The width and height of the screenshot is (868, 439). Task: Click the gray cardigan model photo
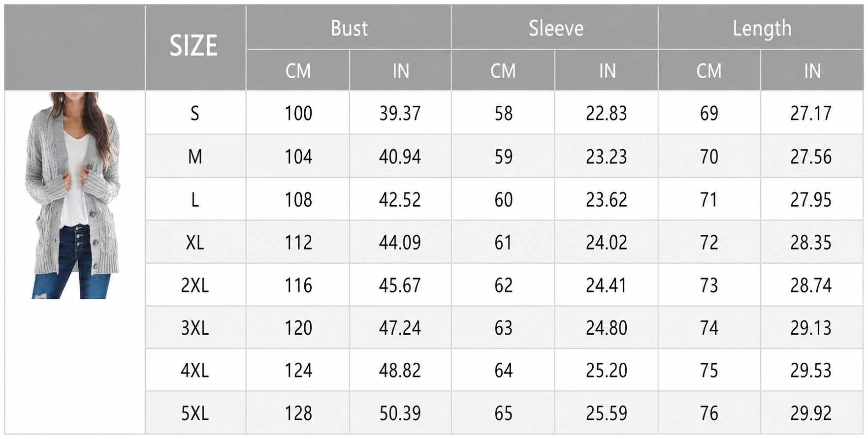pos(73,195)
